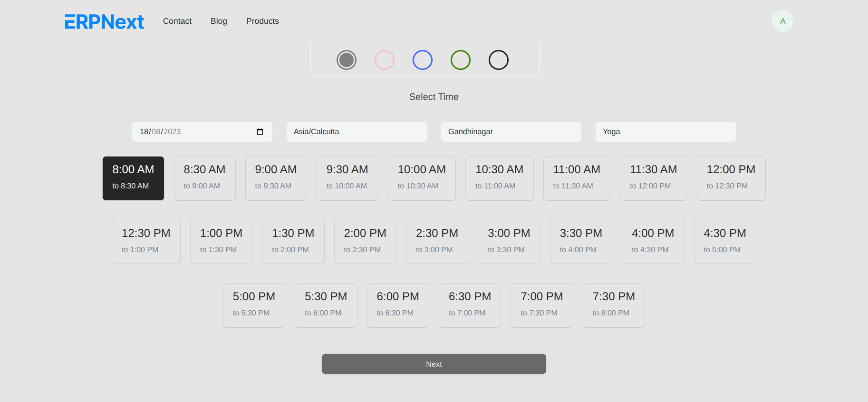Select the 6:30 PM time slot
The width and height of the screenshot is (868, 402).
(470, 305)
